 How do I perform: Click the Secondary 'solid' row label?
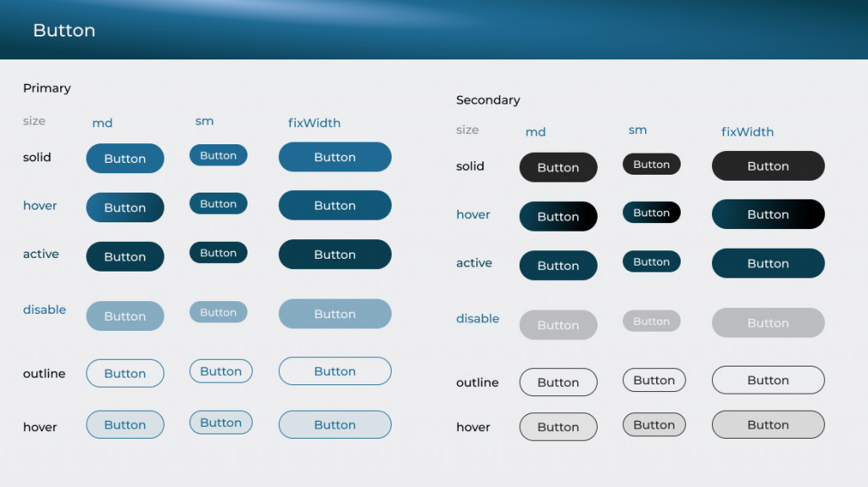pyautogui.click(x=470, y=165)
